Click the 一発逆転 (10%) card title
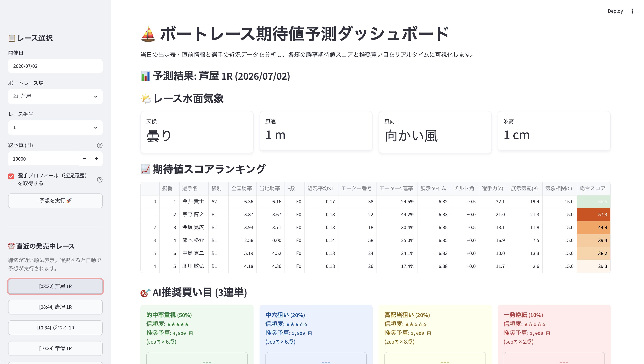 point(523,315)
